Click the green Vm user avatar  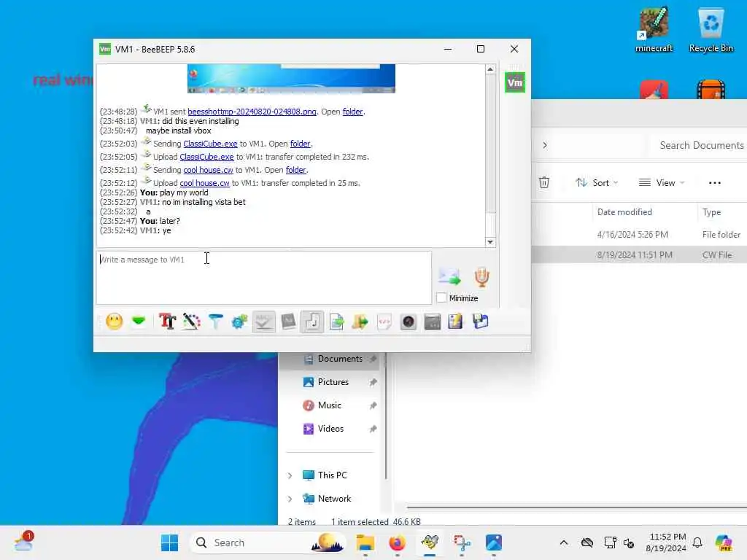pos(515,82)
